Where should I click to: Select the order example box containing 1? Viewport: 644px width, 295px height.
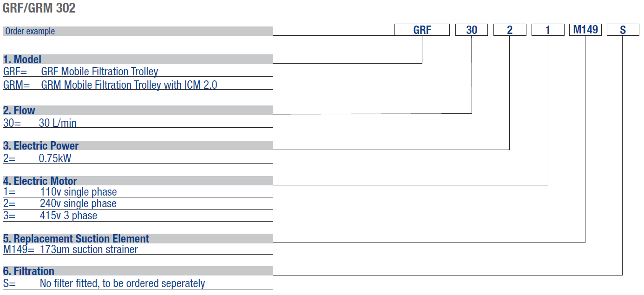click(x=548, y=30)
